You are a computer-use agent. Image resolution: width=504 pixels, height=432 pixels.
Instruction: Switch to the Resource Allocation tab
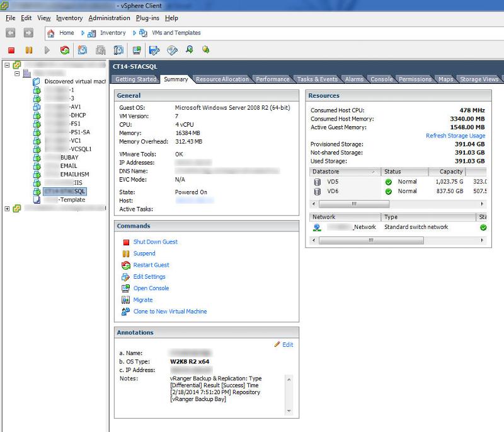pyautogui.click(x=222, y=79)
